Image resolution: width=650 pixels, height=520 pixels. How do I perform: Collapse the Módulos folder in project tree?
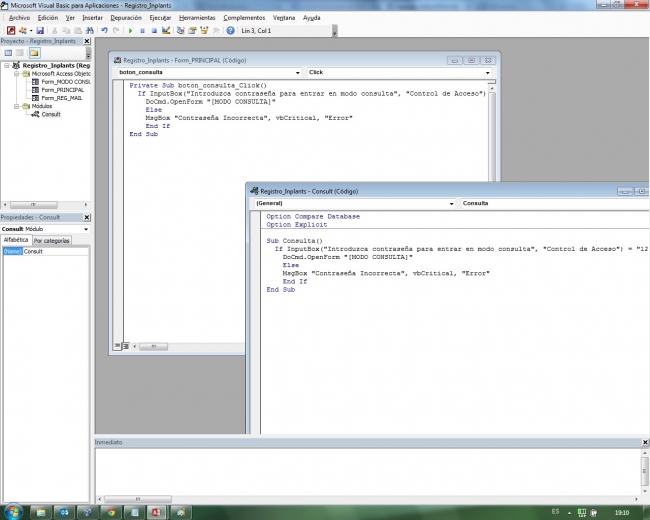coord(17,106)
